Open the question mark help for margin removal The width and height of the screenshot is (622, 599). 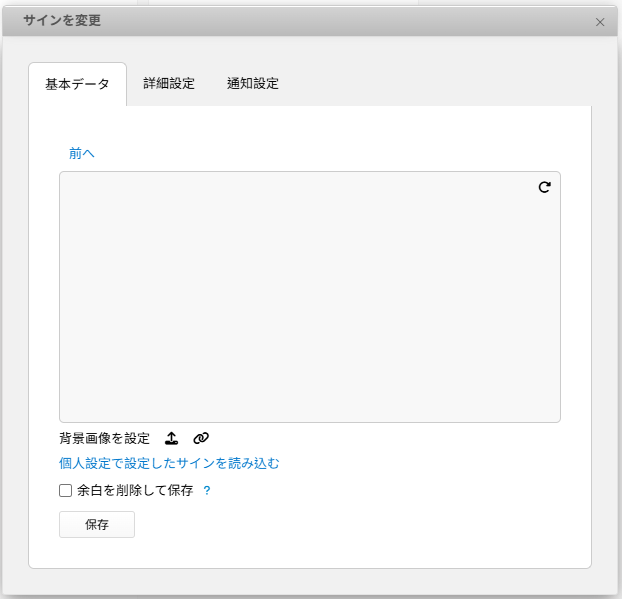click(207, 491)
